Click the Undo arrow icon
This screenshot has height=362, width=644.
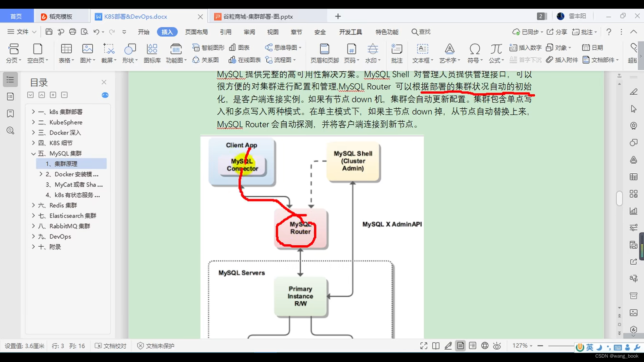pyautogui.click(x=96, y=32)
